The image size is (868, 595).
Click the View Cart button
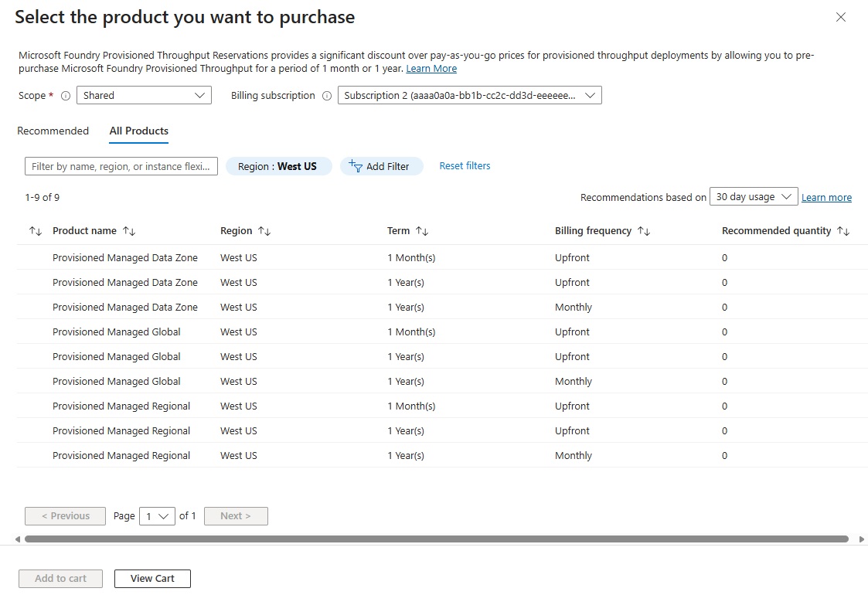coord(152,579)
